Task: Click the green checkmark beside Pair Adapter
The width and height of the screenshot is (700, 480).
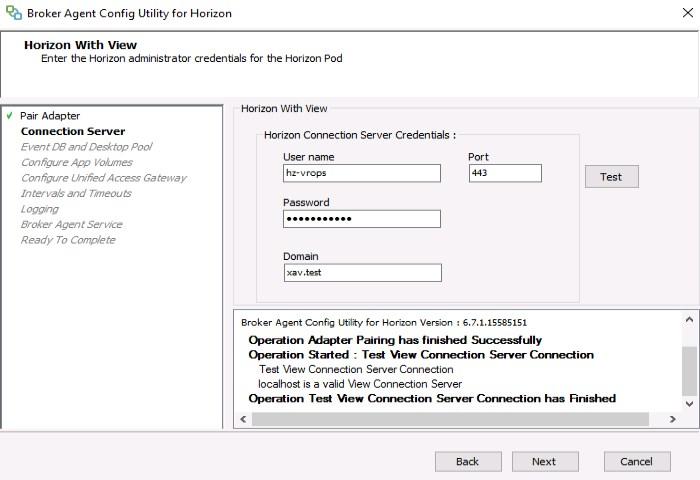Action: pyautogui.click(x=9, y=116)
